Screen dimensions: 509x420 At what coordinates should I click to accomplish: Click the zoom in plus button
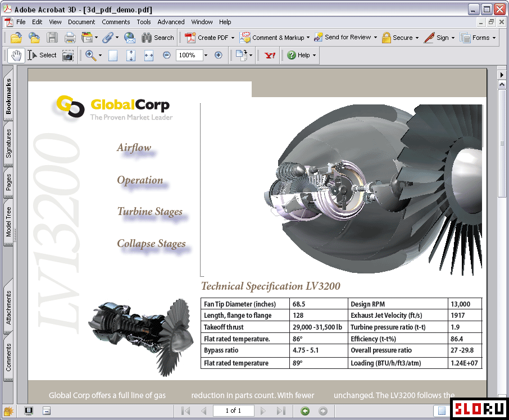point(219,56)
